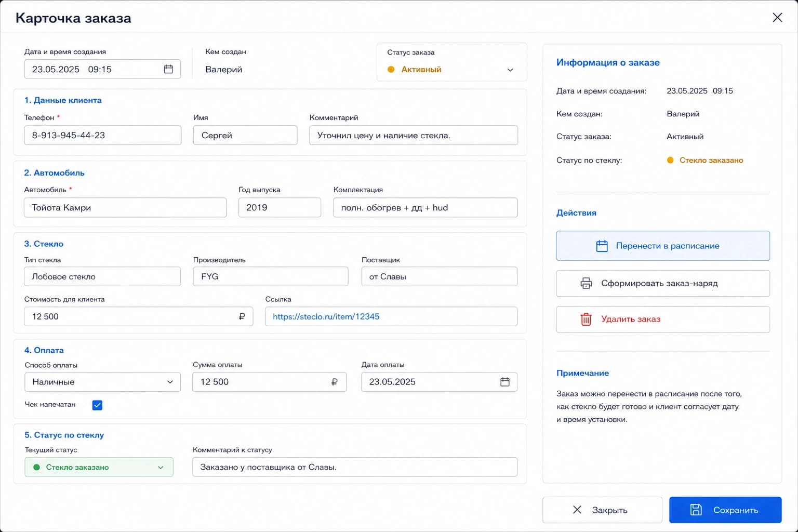
Task: Close the order card with top X
Action: (x=777, y=18)
